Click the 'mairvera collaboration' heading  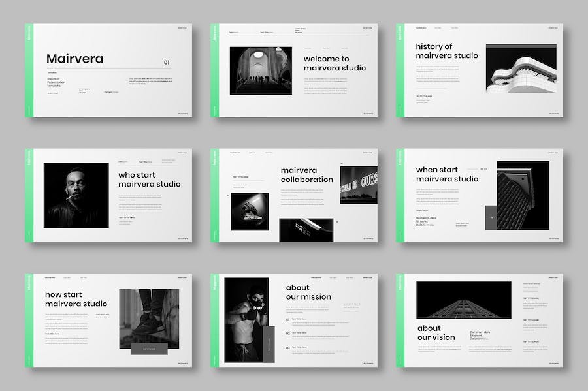[x=306, y=175]
